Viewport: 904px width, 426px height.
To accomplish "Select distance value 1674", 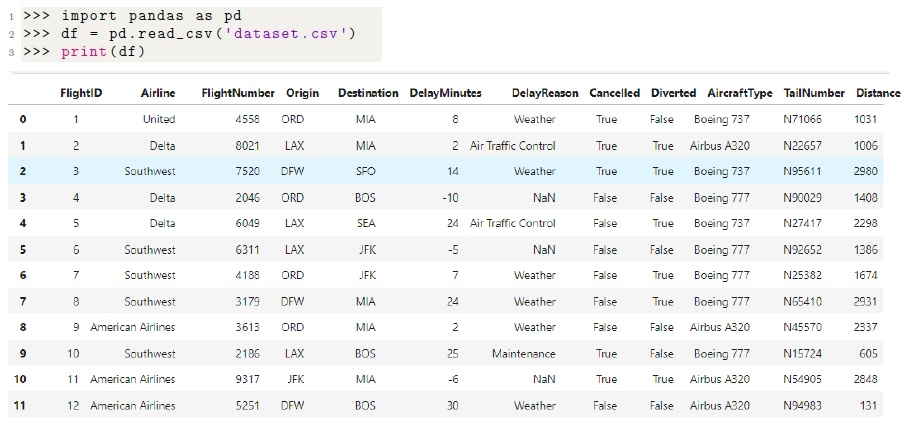I will point(866,276).
